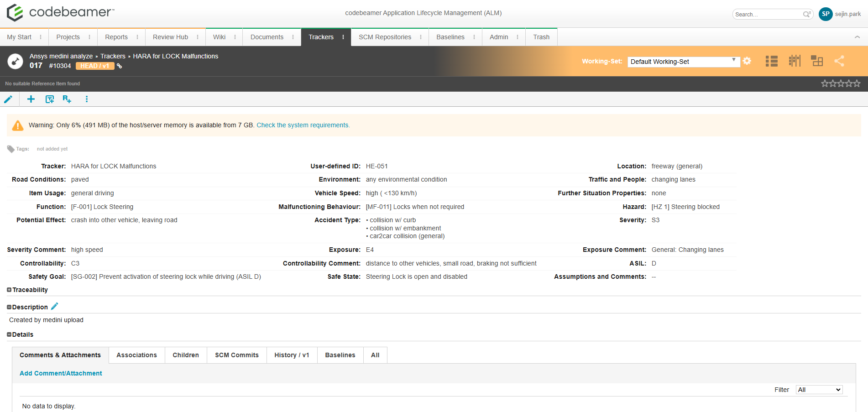Screen dimensions: 868x412
Task: Open the Review Hub menu
Action: tap(169, 37)
